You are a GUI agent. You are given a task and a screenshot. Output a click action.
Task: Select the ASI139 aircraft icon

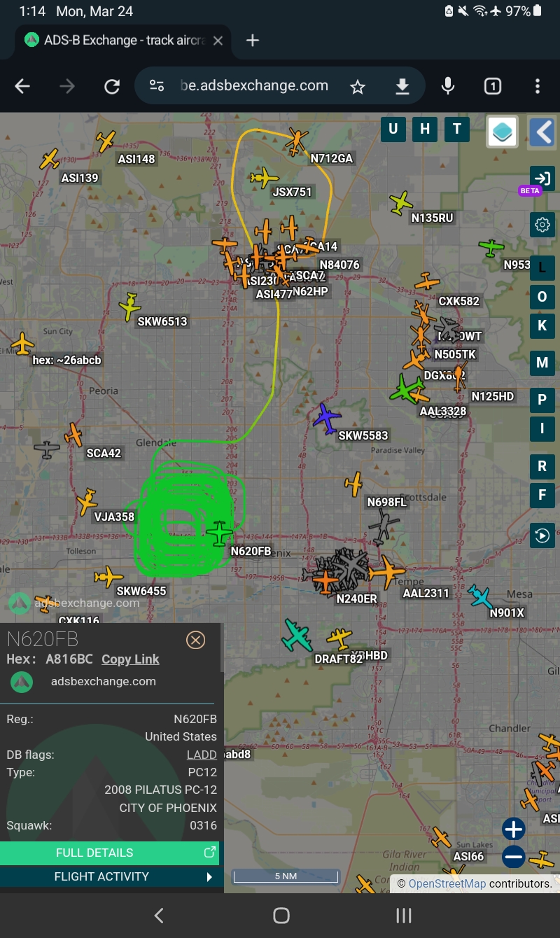click(49, 159)
